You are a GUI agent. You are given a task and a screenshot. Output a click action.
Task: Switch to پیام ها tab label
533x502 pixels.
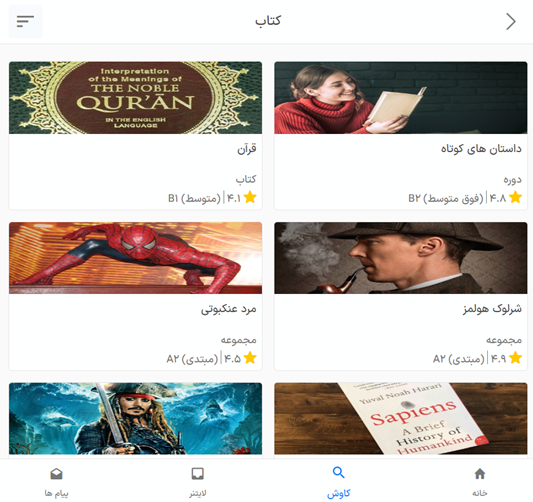[56, 493]
